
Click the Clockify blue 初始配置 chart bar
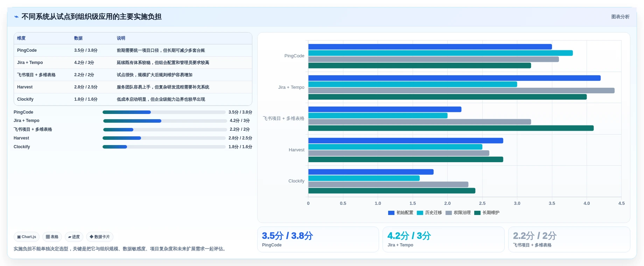[x=371, y=172]
